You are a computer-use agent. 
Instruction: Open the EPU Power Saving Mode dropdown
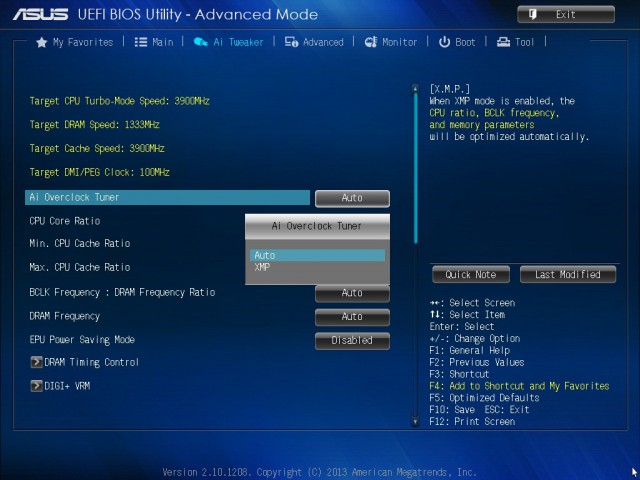[352, 341]
